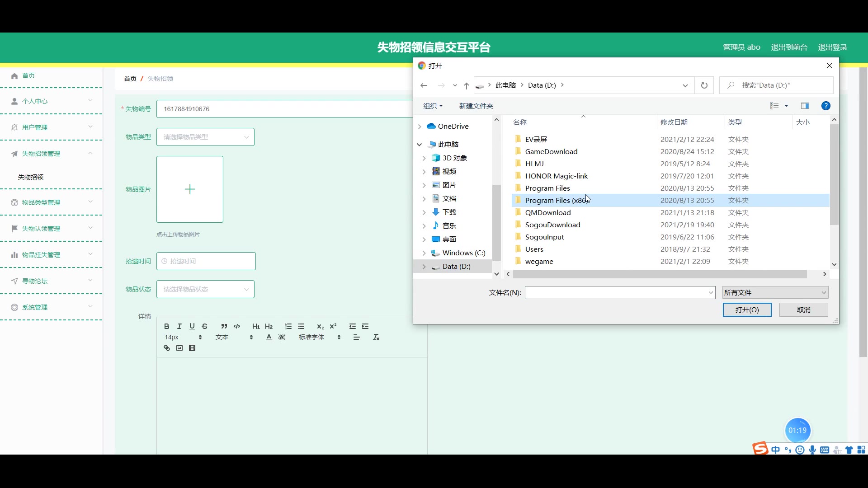This screenshot has height=488, width=868.
Task: Toggle superscript formatting
Action: 333,326
